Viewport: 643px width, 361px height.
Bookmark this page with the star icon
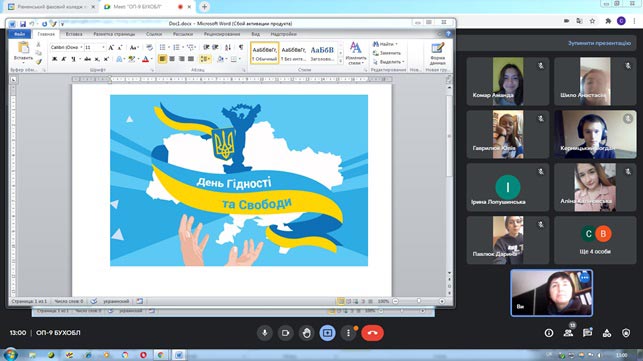pyautogui.click(x=592, y=21)
